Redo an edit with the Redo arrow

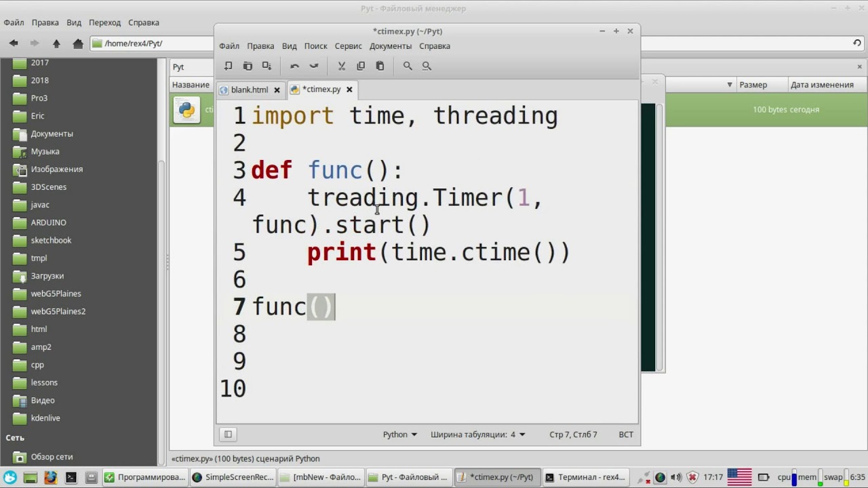313,65
